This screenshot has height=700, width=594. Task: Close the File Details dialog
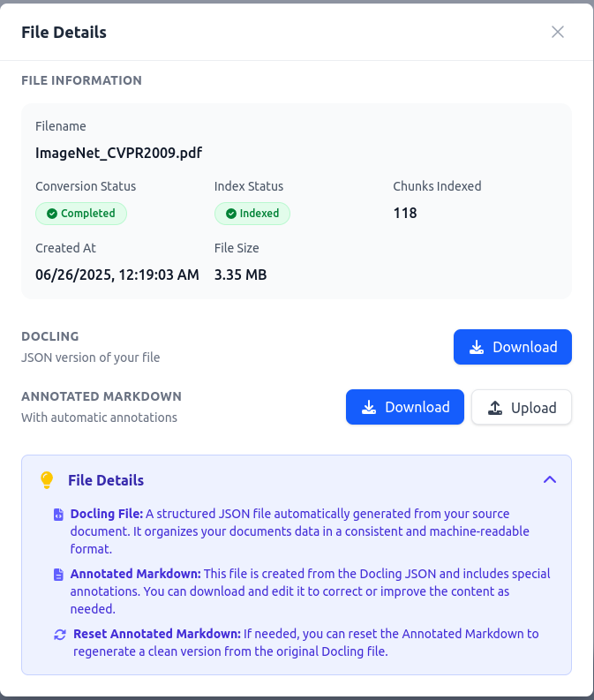(x=558, y=32)
